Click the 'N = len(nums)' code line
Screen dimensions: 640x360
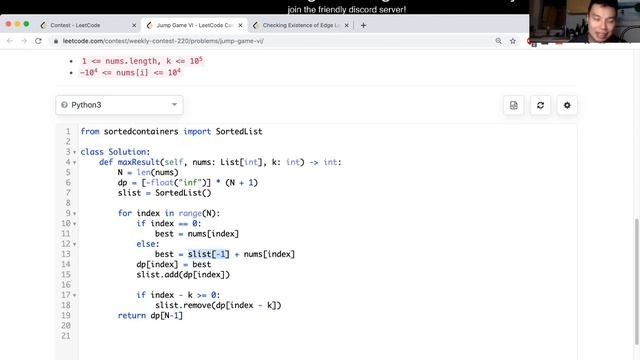[x=148, y=172]
